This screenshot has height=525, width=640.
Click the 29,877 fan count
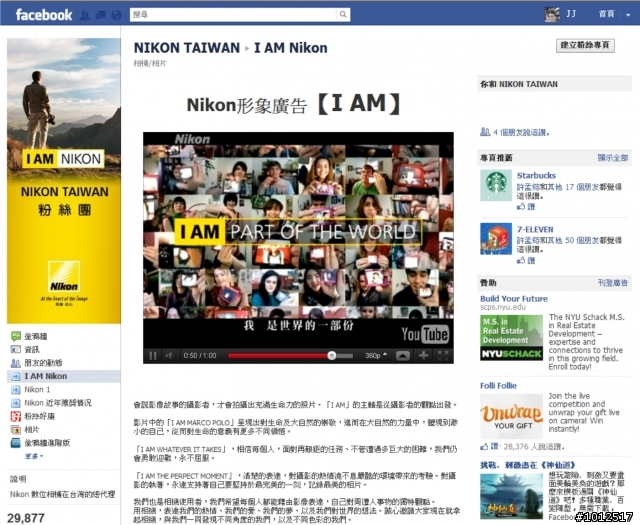(26, 518)
